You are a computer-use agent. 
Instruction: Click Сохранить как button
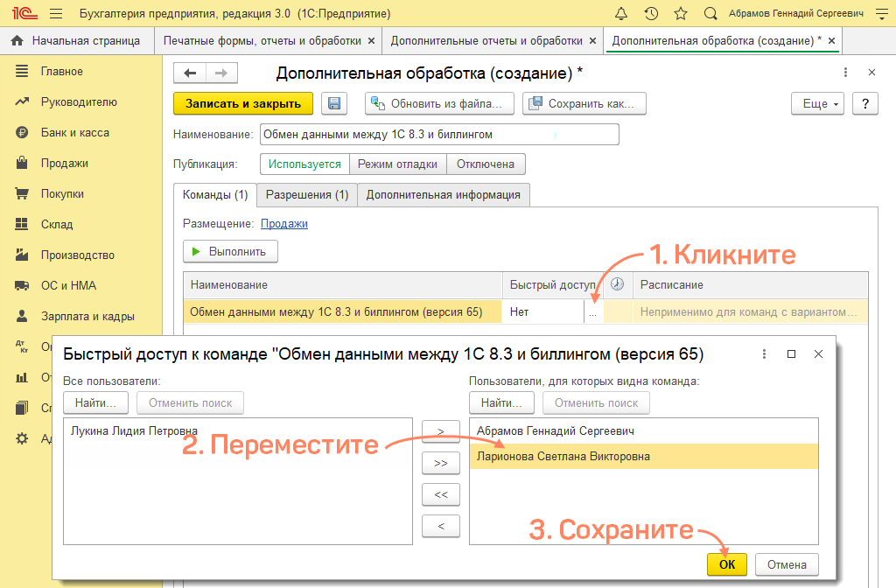click(584, 103)
